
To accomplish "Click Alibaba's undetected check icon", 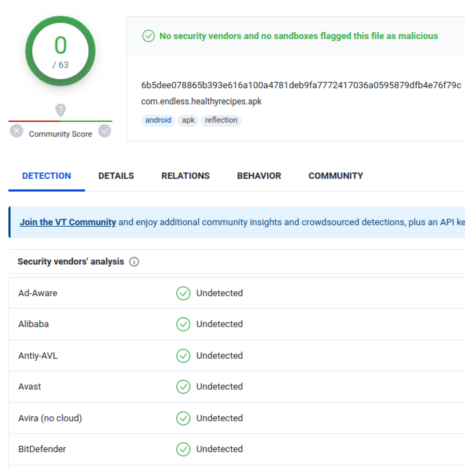I will (x=183, y=324).
